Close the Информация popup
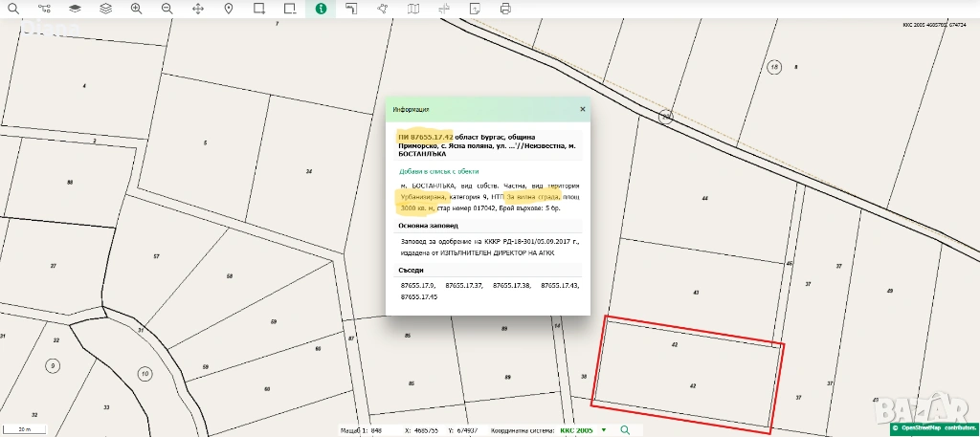Viewport: 980px width, 437px height. point(582,109)
